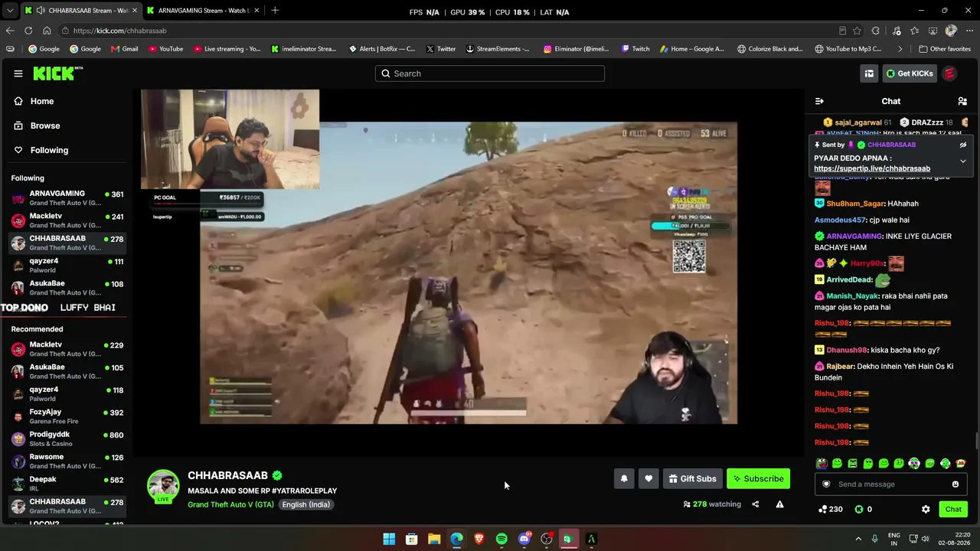Viewport: 980px width, 551px height.
Task: Open a new browser tab
Action: click(275, 11)
